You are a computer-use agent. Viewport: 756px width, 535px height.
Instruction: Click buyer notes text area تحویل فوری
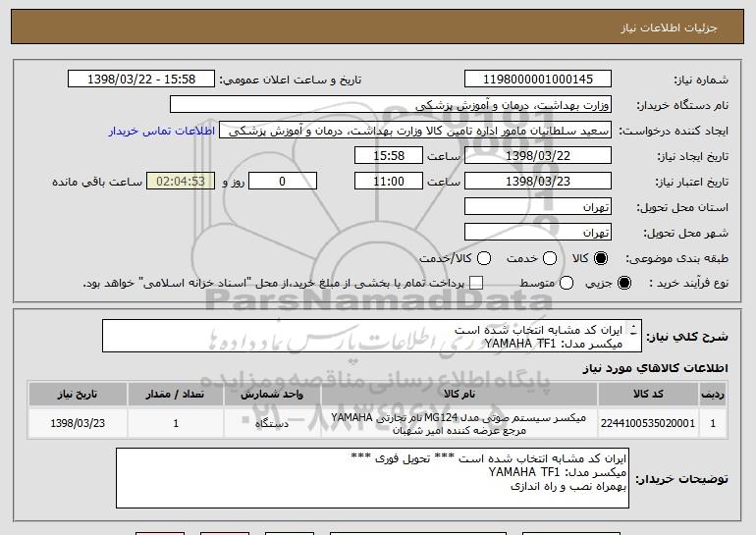pos(372,478)
